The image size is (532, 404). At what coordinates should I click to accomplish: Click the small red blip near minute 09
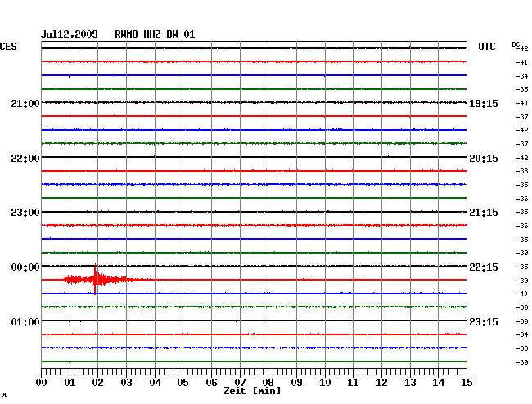tap(306, 280)
